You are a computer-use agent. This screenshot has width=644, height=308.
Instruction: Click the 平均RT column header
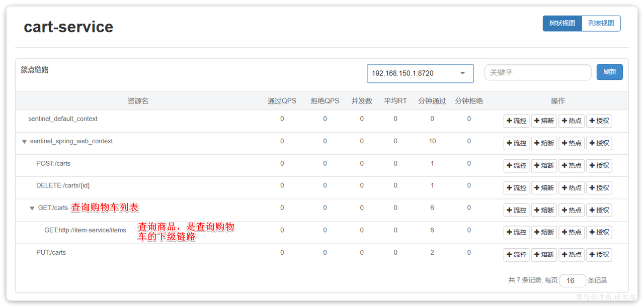point(395,101)
